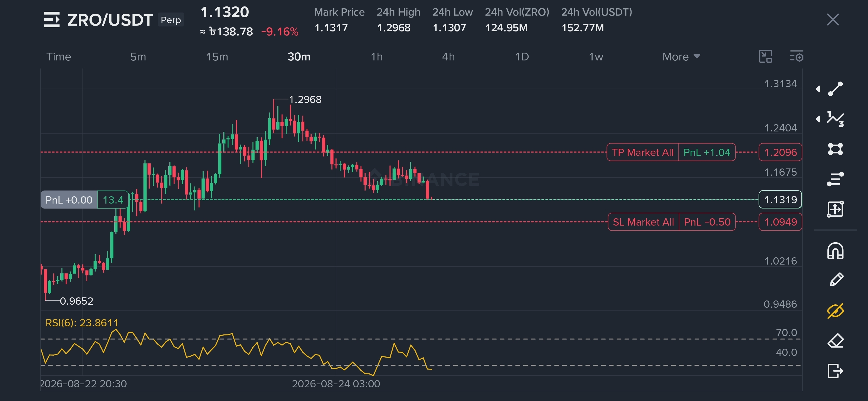This screenshot has width=868, height=401.
Task: Activate the pencil drawing tool
Action: [x=836, y=280]
